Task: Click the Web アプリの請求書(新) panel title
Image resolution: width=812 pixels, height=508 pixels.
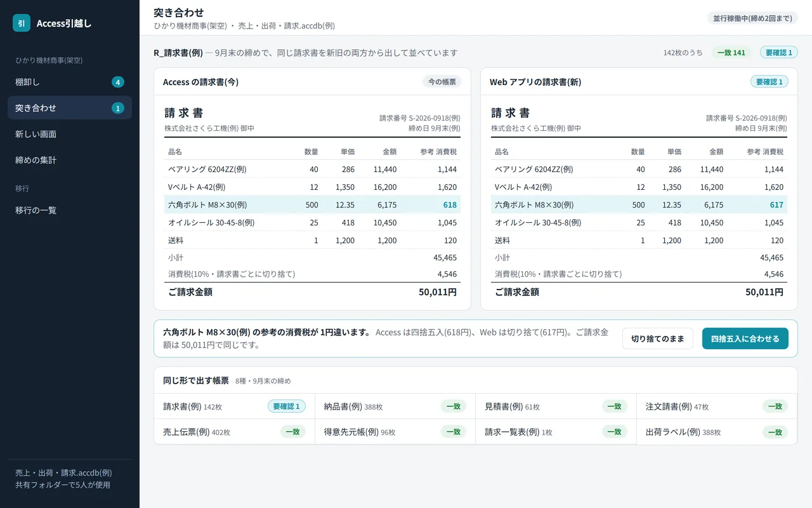Action: 535,82
